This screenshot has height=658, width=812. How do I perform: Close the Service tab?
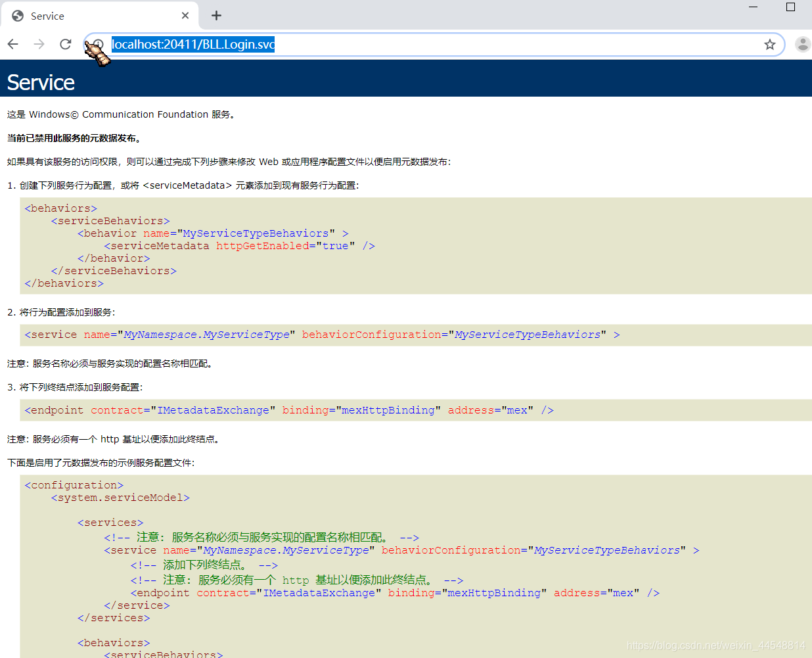pyautogui.click(x=185, y=15)
